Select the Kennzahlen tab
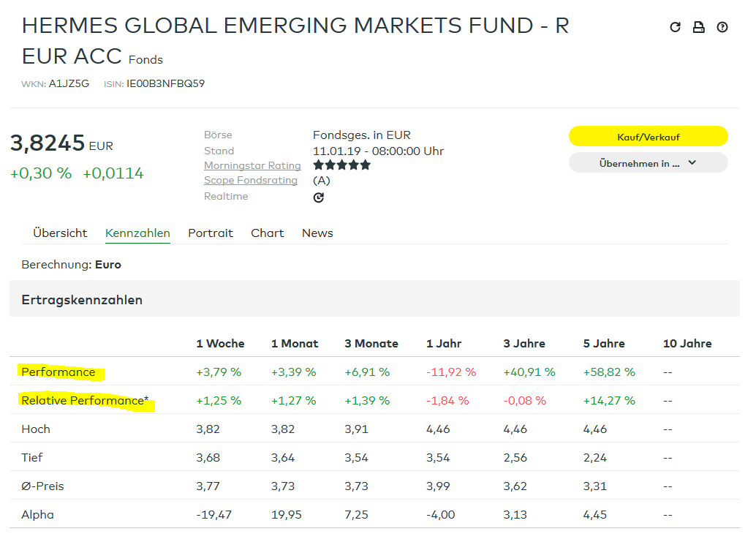756x542 pixels. click(x=137, y=233)
